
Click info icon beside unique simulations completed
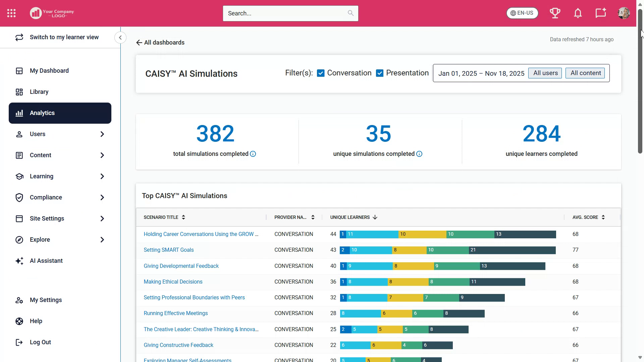click(x=419, y=154)
